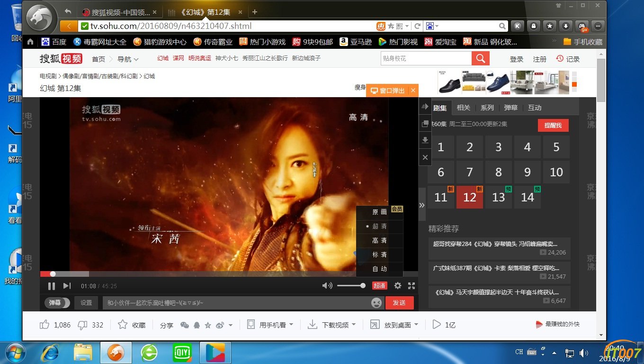Open a new browser tab
Viewport: 644px width, 364px height.
pyautogui.click(x=255, y=12)
